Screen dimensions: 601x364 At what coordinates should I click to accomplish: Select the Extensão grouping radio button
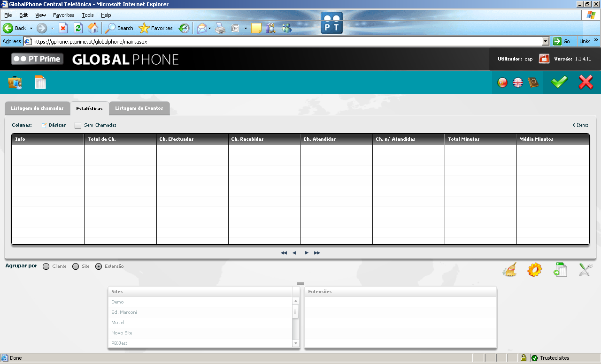99,266
